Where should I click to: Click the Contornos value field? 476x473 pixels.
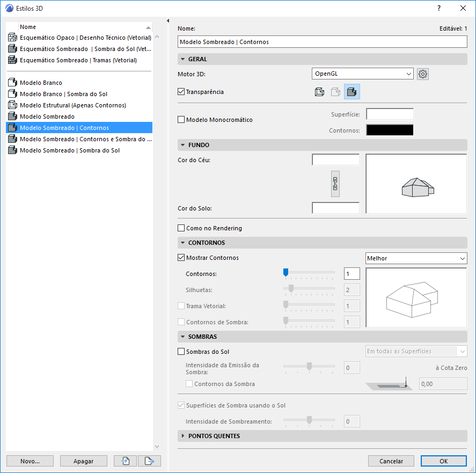tap(352, 273)
